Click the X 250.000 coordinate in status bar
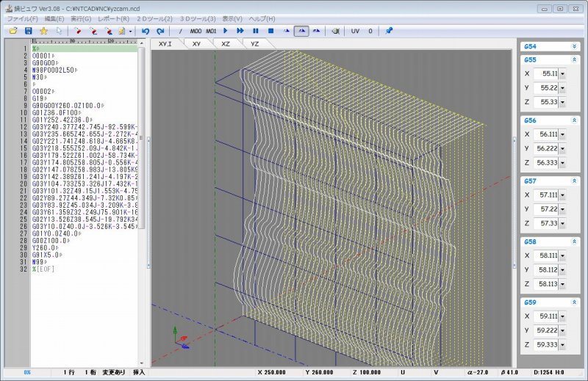This screenshot has height=381, width=588. pyautogui.click(x=271, y=372)
